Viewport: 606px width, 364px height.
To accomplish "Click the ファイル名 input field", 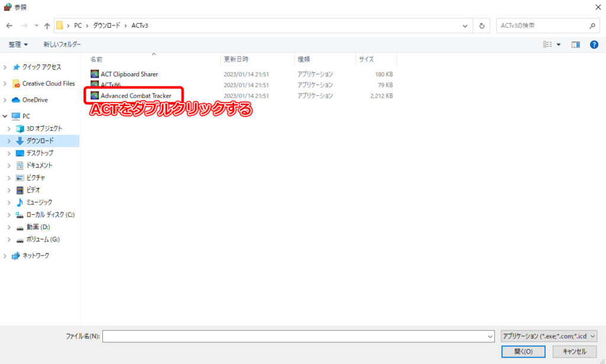I will (x=296, y=336).
